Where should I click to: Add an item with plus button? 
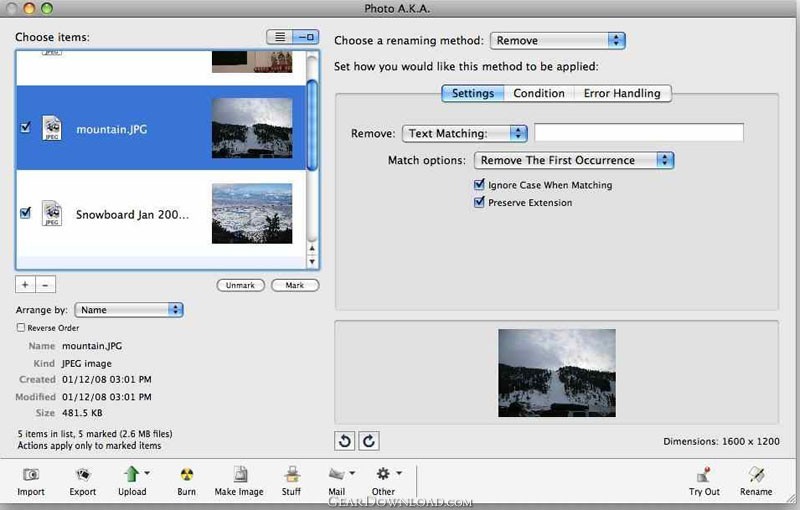coord(25,285)
